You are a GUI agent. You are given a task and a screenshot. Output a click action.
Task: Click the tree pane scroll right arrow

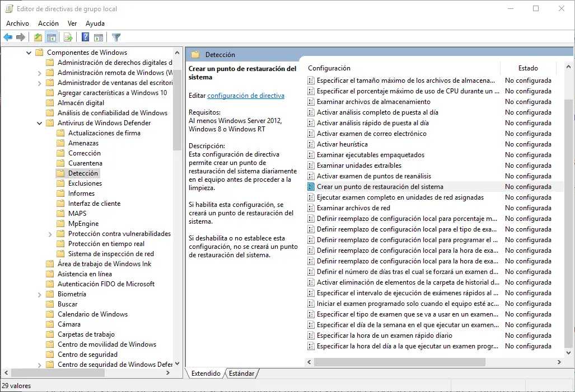168,373
